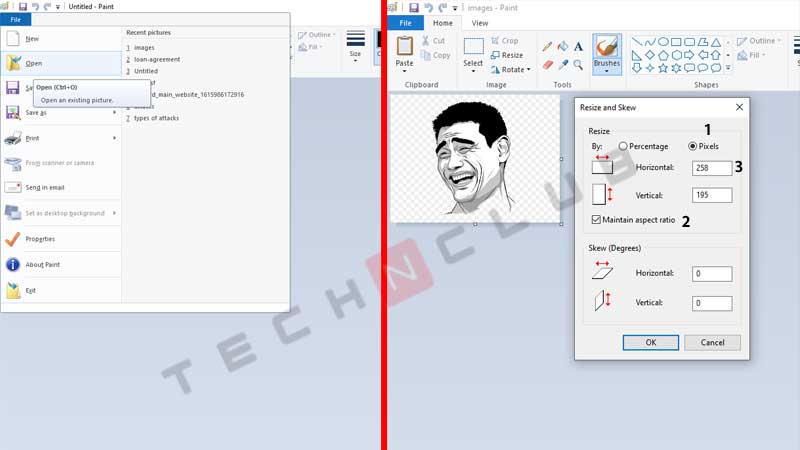Viewport: 800px width, 450px height.
Task: Select the Right arrow shape
Action: click(690, 55)
